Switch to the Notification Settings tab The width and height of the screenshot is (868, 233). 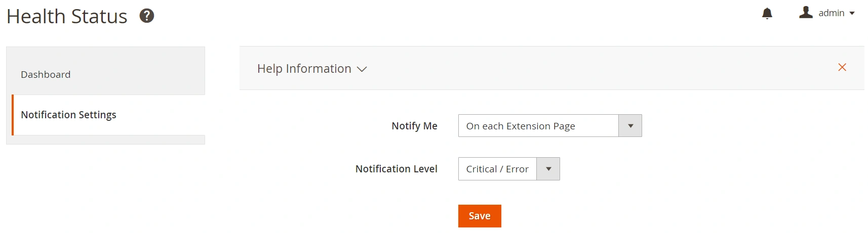pyautogui.click(x=68, y=115)
